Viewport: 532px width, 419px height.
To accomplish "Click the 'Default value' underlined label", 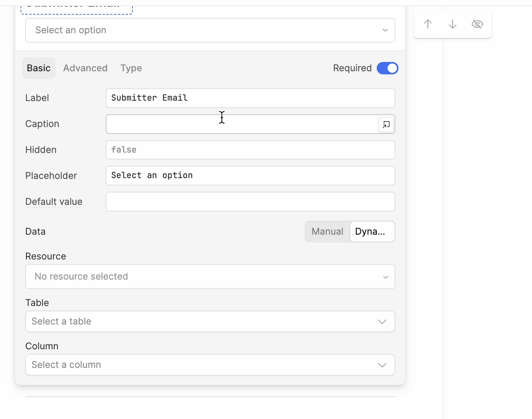I will pyautogui.click(x=54, y=202).
